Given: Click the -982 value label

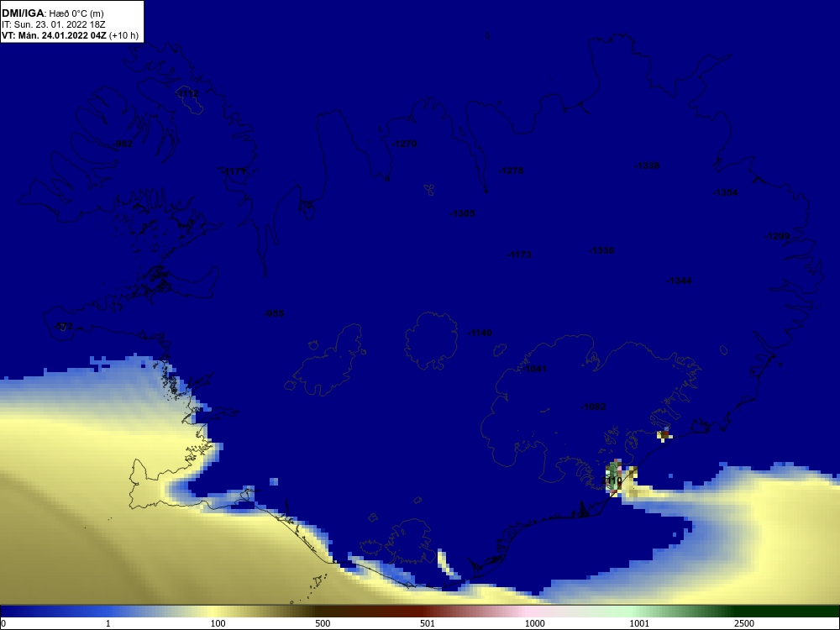Looking at the screenshot, I should pyautogui.click(x=123, y=144).
